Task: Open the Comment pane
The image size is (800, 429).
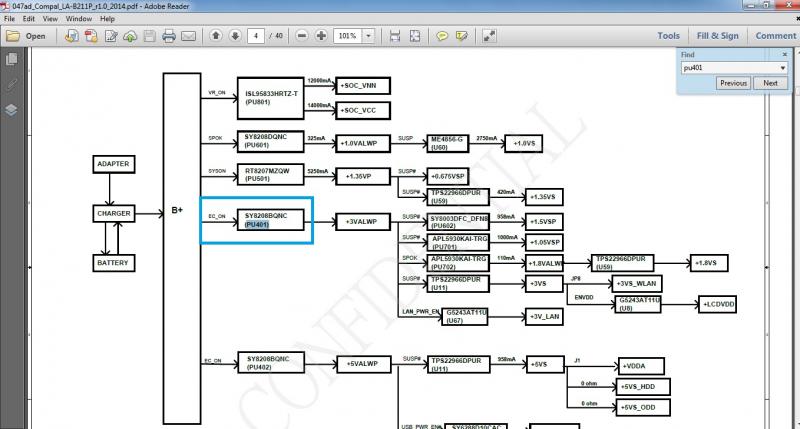Action: tap(776, 36)
